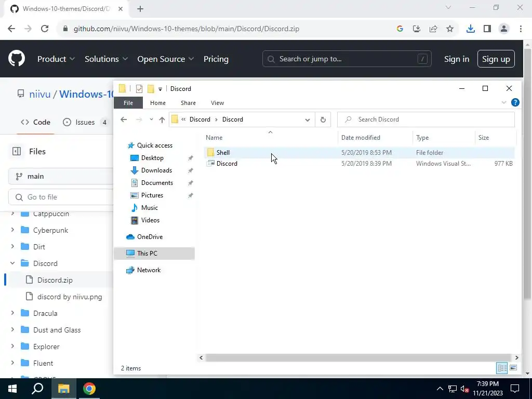Go back in Chrome browser
This screenshot has width=532, height=399.
pos(11,29)
